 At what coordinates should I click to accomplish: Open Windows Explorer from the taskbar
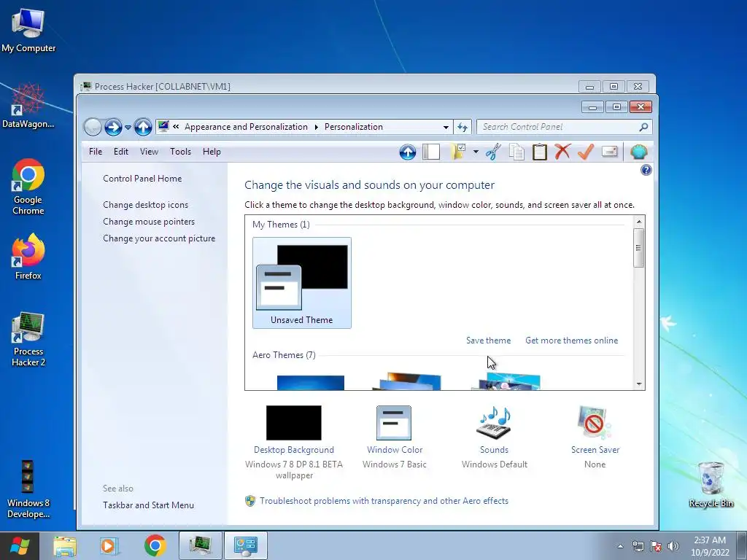pyautogui.click(x=65, y=545)
